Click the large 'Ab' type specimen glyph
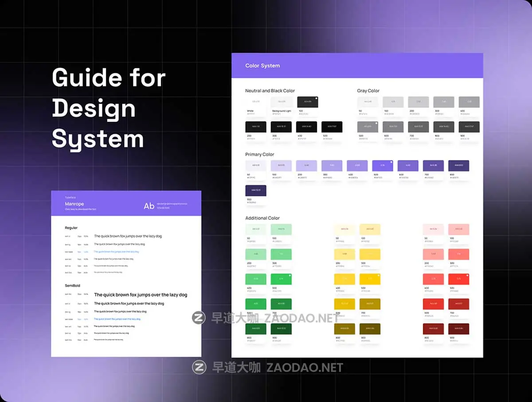 (149, 206)
